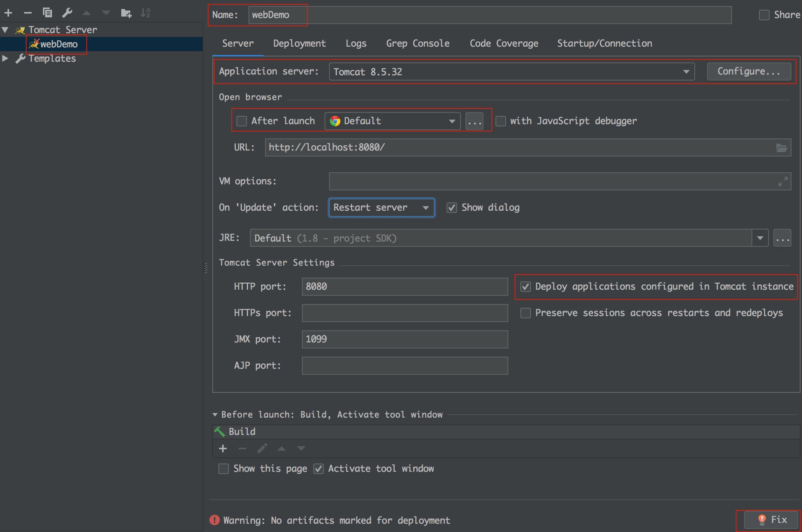The image size is (802, 532).
Task: Collapse the Before launch section
Action: 215,415
